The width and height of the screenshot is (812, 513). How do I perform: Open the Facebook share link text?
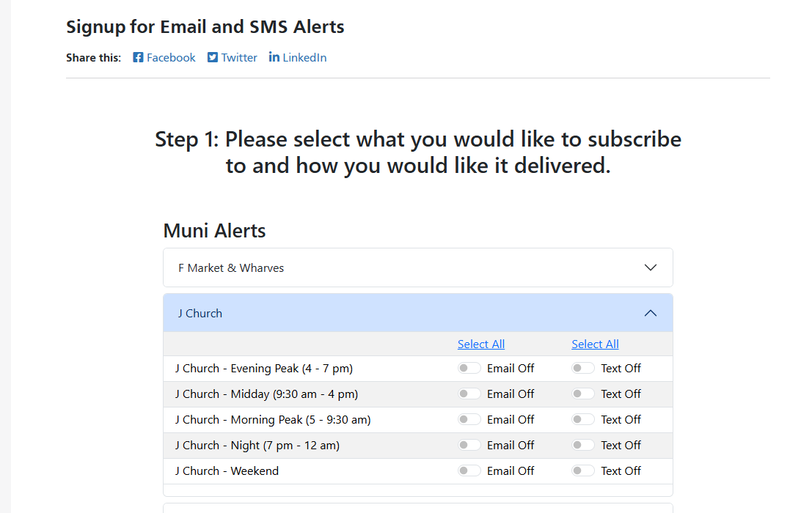(171, 57)
